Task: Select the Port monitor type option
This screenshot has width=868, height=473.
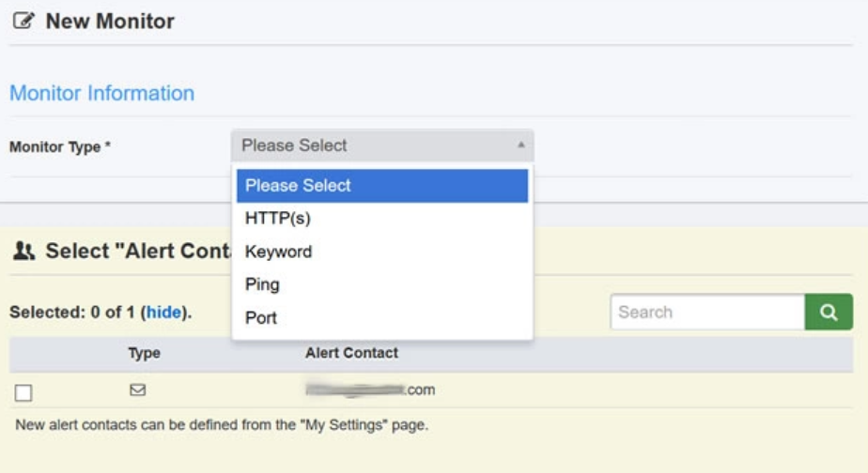Action: [261, 317]
